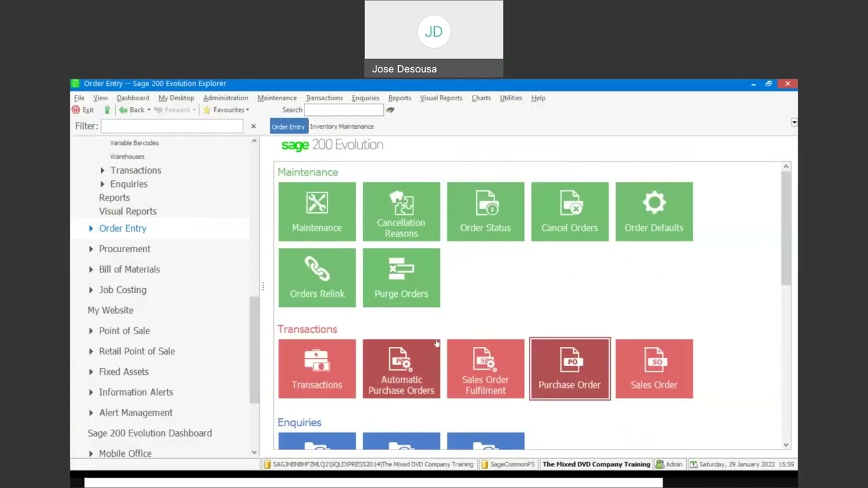Image resolution: width=868 pixels, height=488 pixels.
Task: Select Warehouses in the sidebar tree
Action: 127,157
